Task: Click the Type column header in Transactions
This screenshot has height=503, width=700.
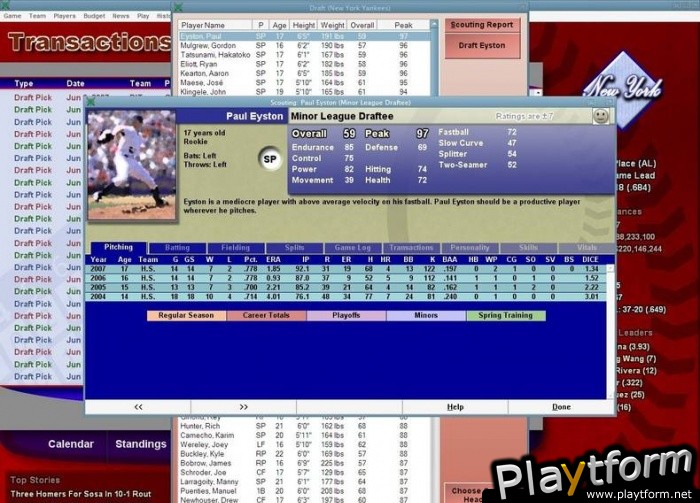Action: tap(24, 83)
